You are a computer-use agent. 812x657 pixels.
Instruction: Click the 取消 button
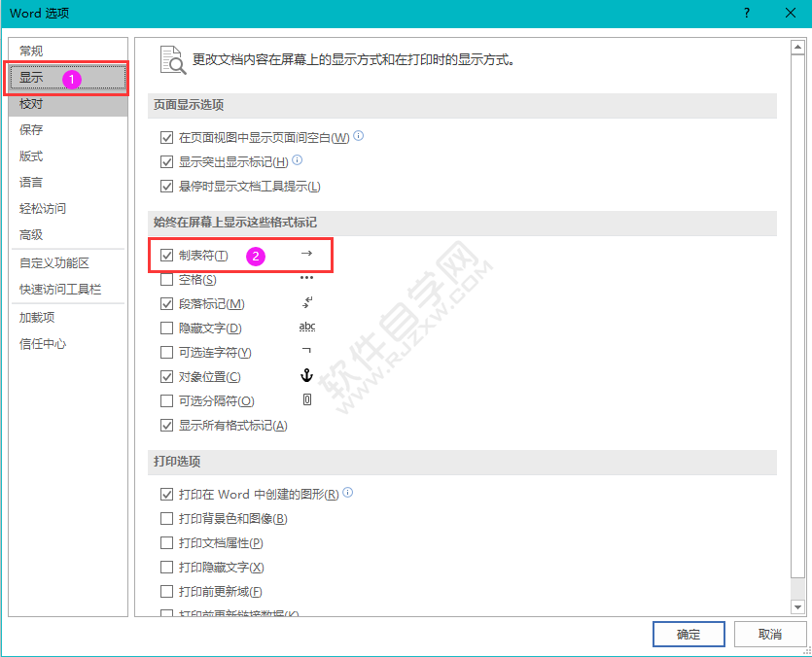[x=770, y=634]
